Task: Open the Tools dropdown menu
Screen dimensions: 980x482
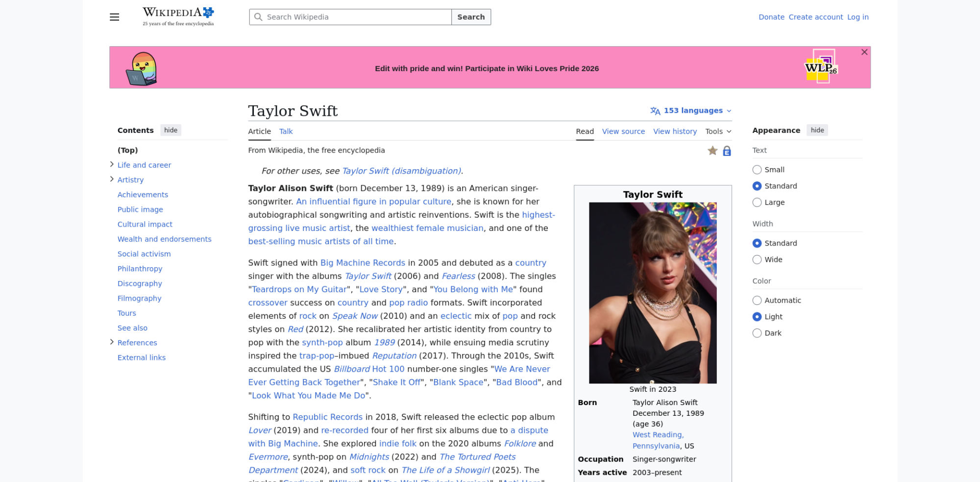Action: coord(718,131)
